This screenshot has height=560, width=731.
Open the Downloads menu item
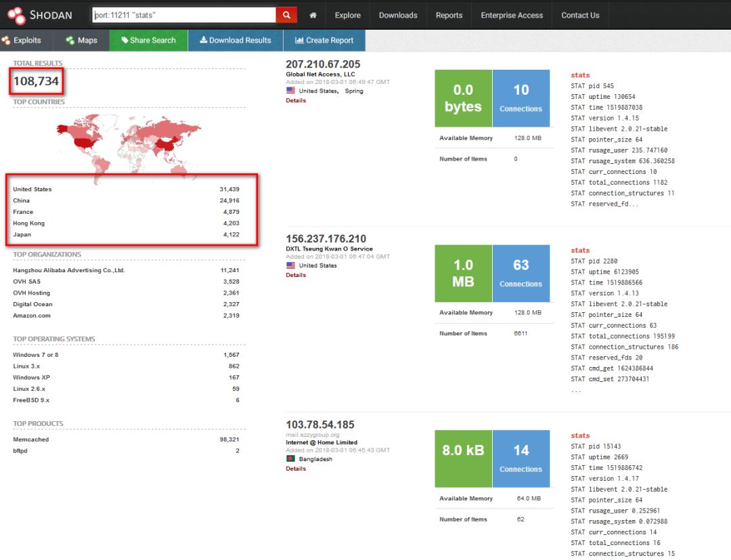[398, 16]
